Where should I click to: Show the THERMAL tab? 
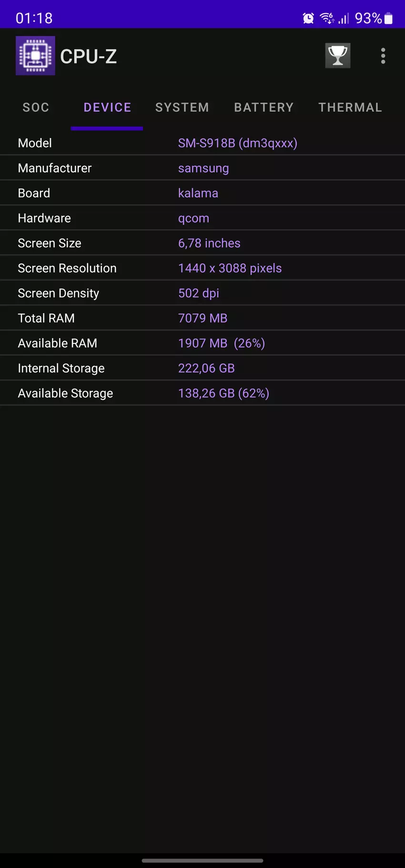350,108
